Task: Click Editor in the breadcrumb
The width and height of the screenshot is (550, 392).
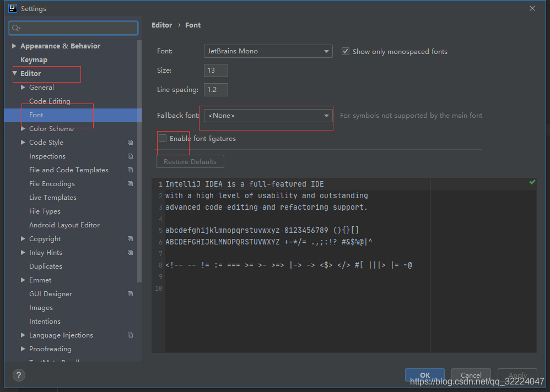Action: pos(161,25)
